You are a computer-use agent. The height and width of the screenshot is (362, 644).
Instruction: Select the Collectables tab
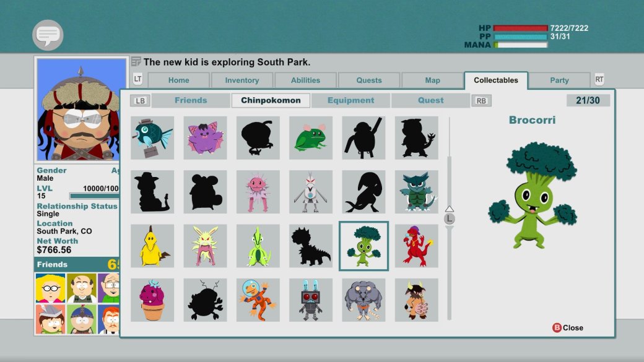point(496,80)
